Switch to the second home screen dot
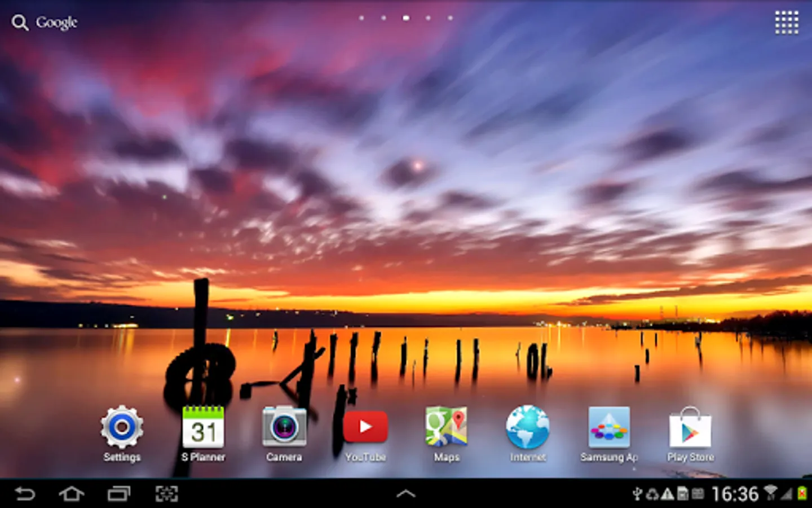 pyautogui.click(x=383, y=18)
